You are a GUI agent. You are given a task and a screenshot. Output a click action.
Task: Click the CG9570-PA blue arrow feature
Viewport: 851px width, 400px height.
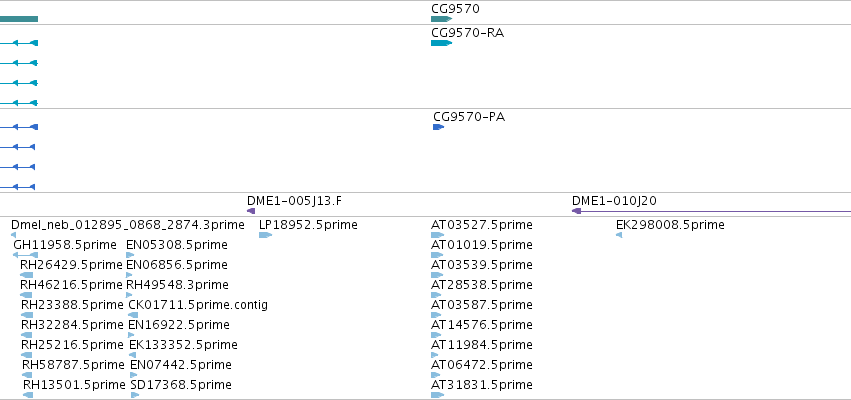439,127
